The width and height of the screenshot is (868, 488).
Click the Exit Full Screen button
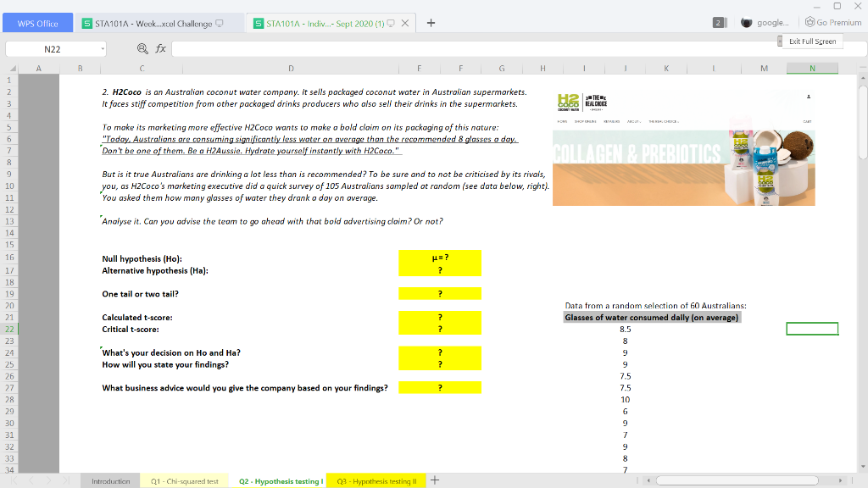(811, 40)
